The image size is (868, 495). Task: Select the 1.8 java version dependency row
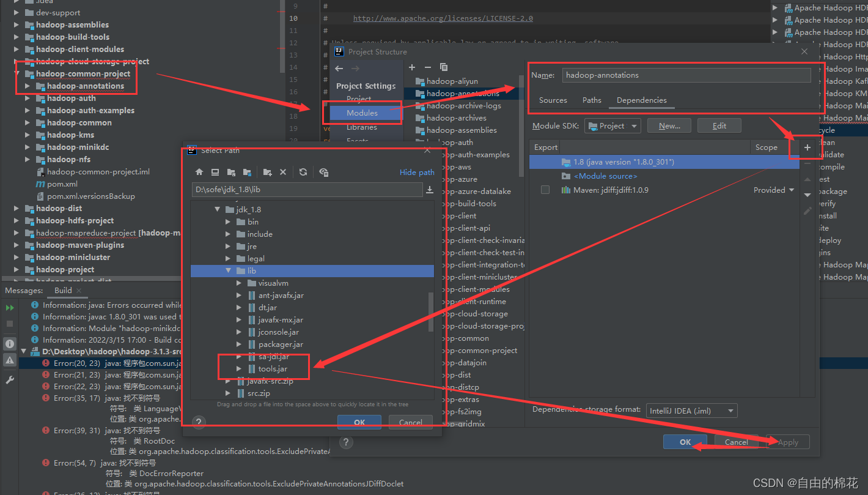pos(663,162)
